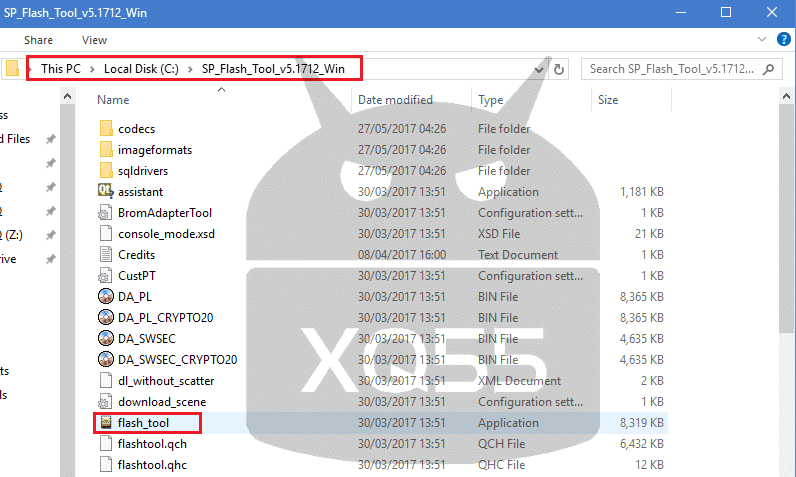Screen dimensions: 796x477
Task: Open the View ribbon tab
Action: tap(94, 40)
